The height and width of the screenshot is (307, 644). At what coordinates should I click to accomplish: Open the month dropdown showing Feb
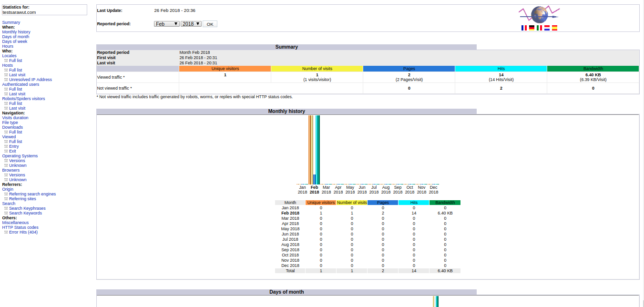[166, 24]
